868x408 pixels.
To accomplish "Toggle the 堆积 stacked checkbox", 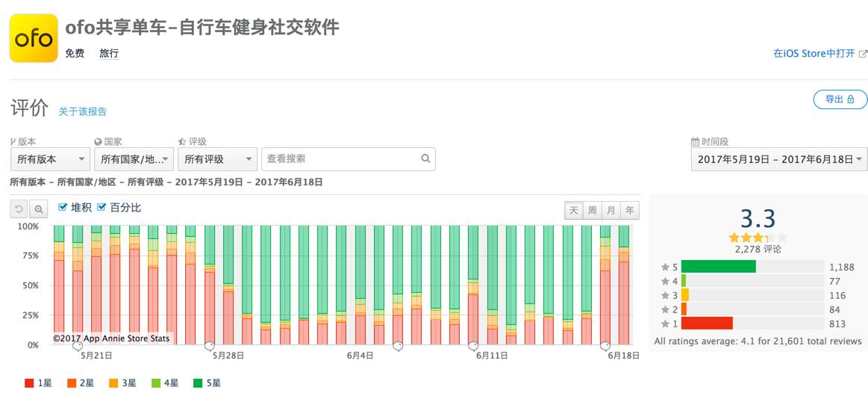I will point(63,207).
